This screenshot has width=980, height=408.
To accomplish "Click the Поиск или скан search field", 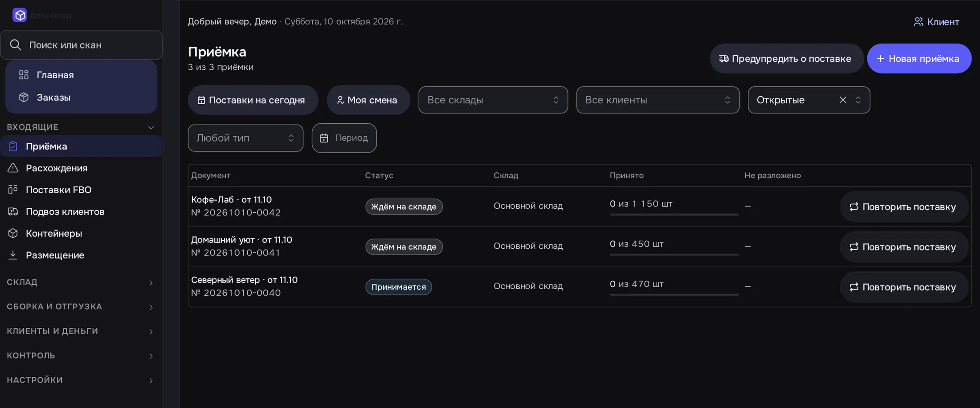I will click(x=82, y=45).
